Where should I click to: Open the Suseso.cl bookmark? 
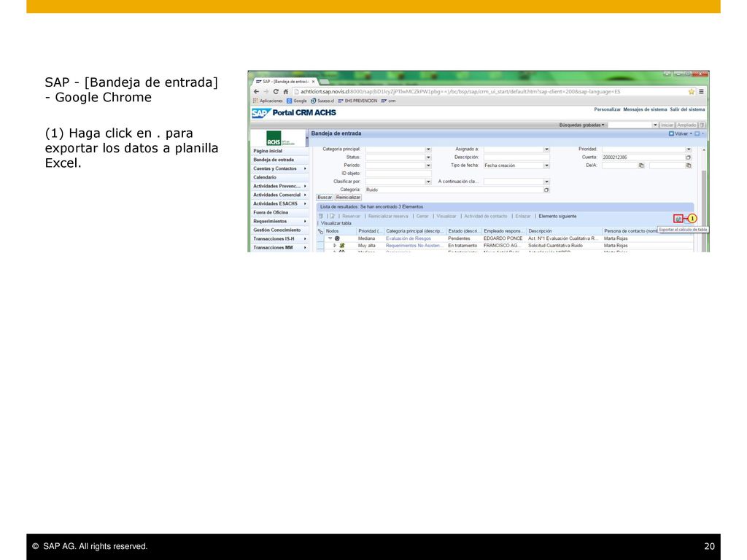tap(322, 101)
